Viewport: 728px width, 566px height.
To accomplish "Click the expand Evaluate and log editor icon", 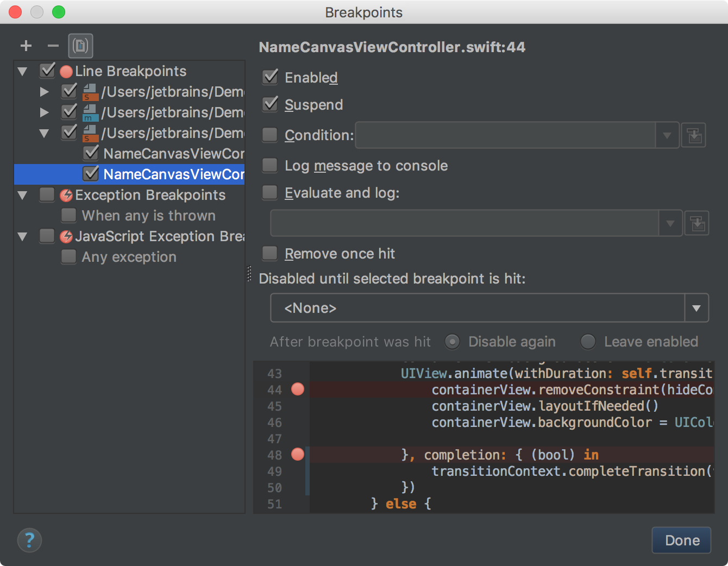I will 697,223.
